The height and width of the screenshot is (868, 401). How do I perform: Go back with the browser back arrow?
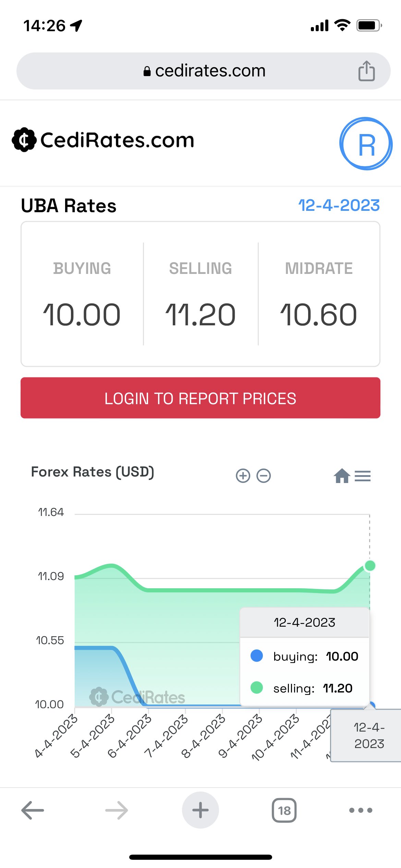pyautogui.click(x=33, y=810)
